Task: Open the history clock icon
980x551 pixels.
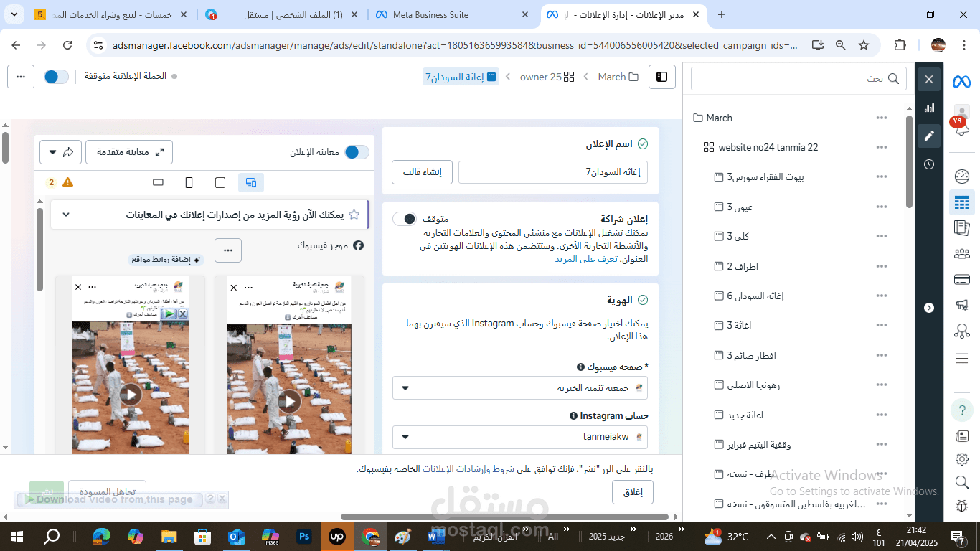Action: click(x=929, y=164)
